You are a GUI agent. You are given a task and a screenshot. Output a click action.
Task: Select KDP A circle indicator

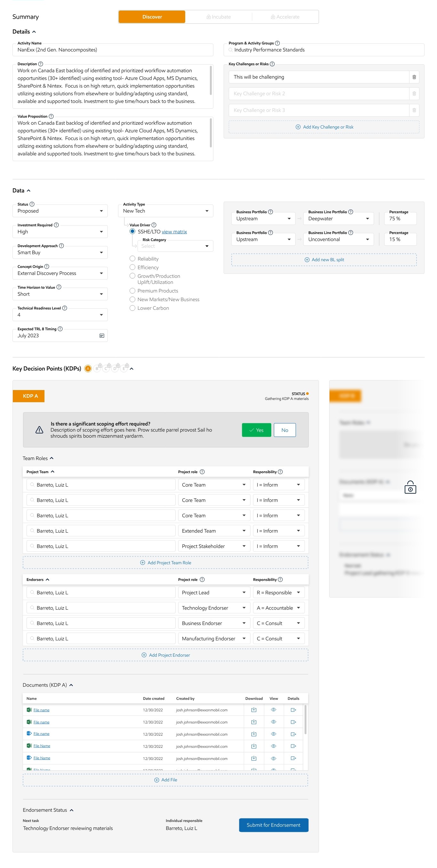(88, 369)
